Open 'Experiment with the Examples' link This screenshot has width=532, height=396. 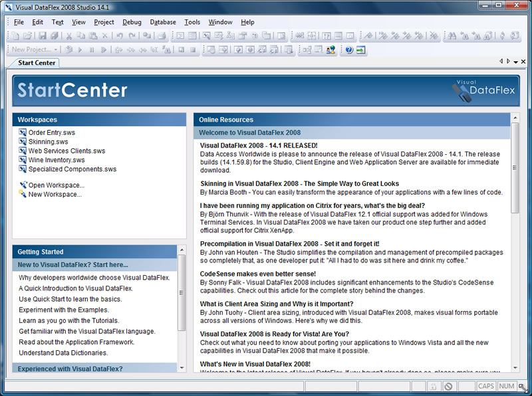pos(64,310)
